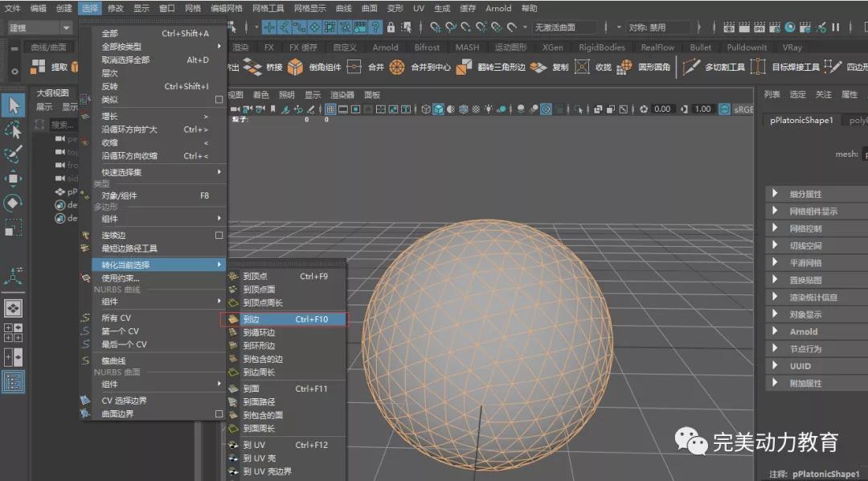This screenshot has width=868, height=481.
Task: Click the gamma value field showing 1.00
Action: coord(702,109)
